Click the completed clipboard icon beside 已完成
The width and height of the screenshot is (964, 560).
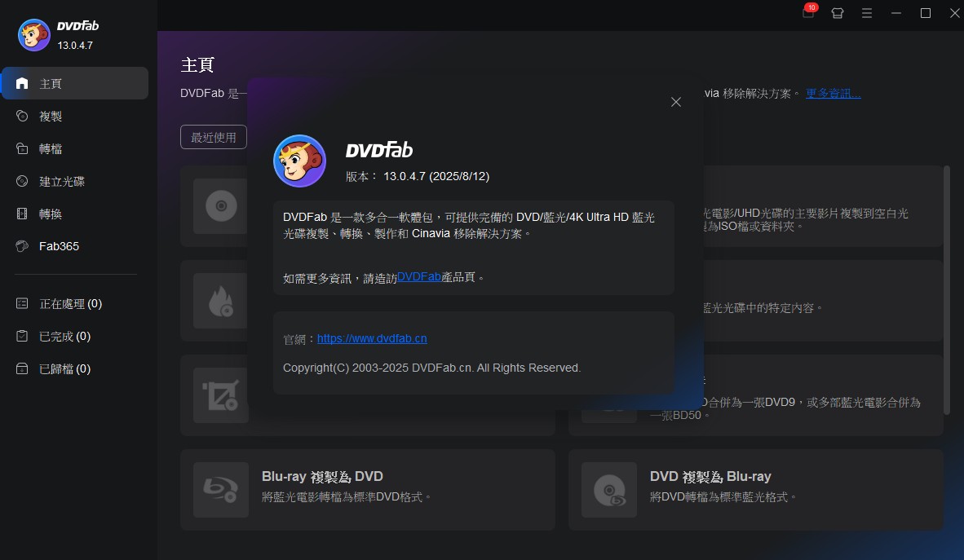pos(22,336)
